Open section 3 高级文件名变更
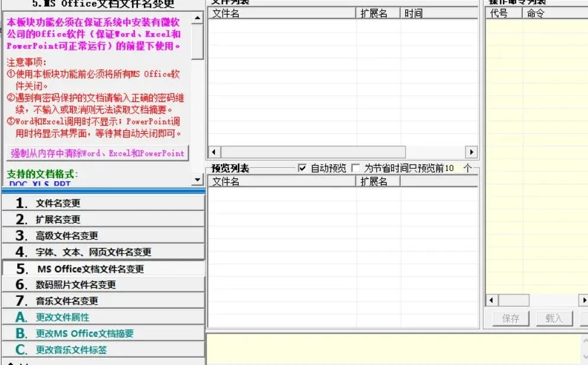Image resolution: width=588 pixels, height=365 pixels. pos(103,235)
